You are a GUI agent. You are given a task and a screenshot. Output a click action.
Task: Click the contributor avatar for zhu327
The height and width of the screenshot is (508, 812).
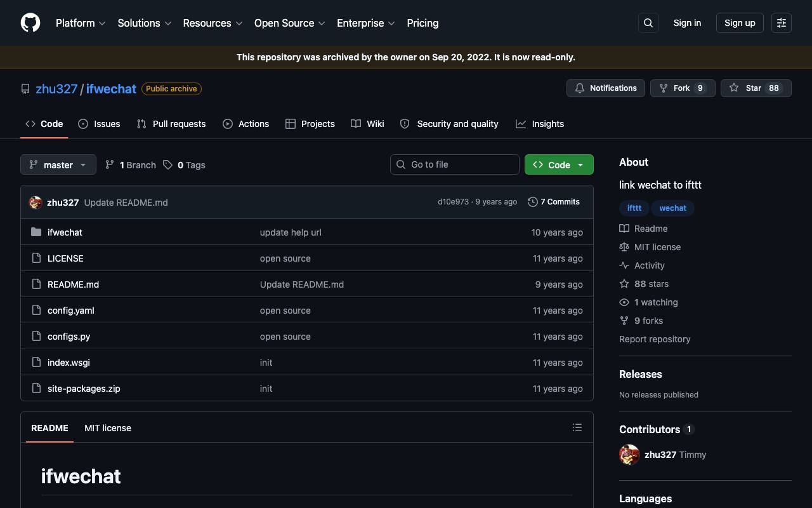629,455
